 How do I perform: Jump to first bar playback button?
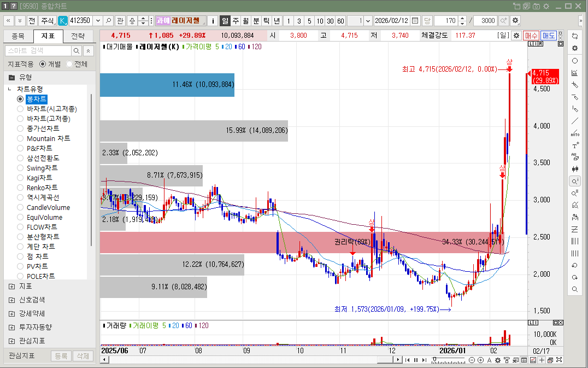pos(407,360)
